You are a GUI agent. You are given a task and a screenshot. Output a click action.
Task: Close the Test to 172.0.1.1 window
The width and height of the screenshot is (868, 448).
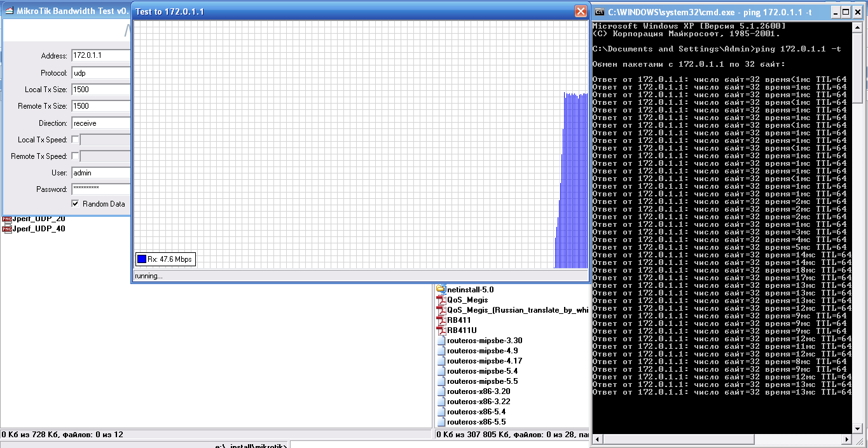[x=580, y=11]
